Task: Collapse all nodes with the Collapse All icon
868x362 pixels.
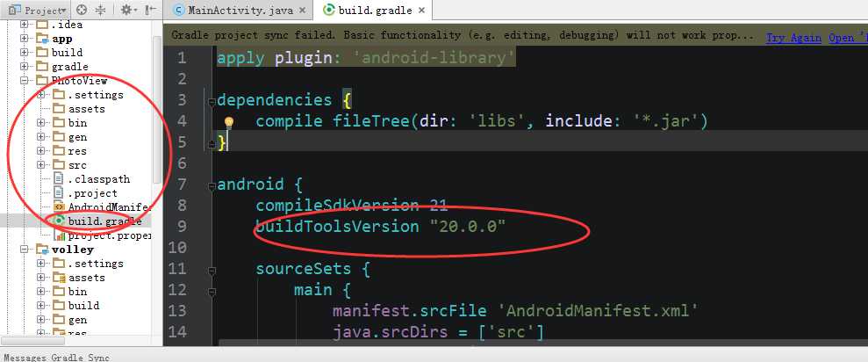Action: click(100, 10)
